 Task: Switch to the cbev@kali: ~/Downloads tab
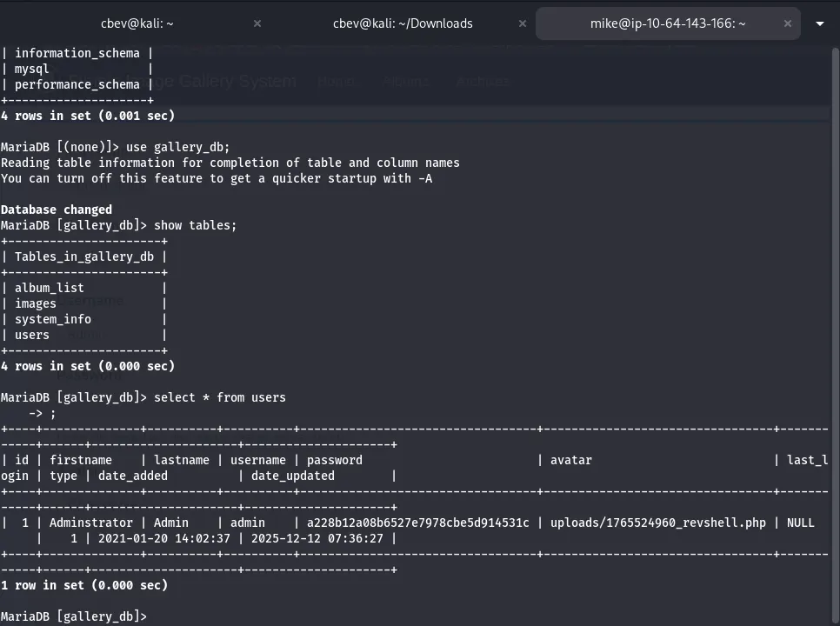pos(403,23)
